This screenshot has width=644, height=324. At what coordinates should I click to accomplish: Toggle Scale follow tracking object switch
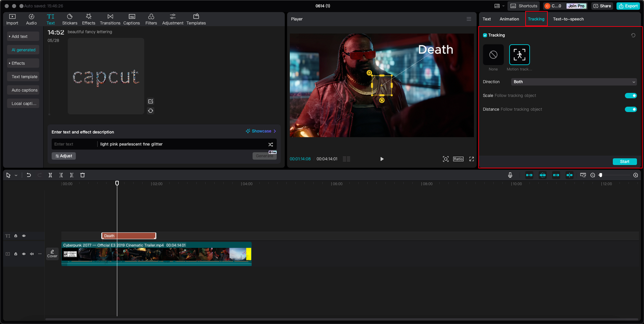pyautogui.click(x=630, y=96)
